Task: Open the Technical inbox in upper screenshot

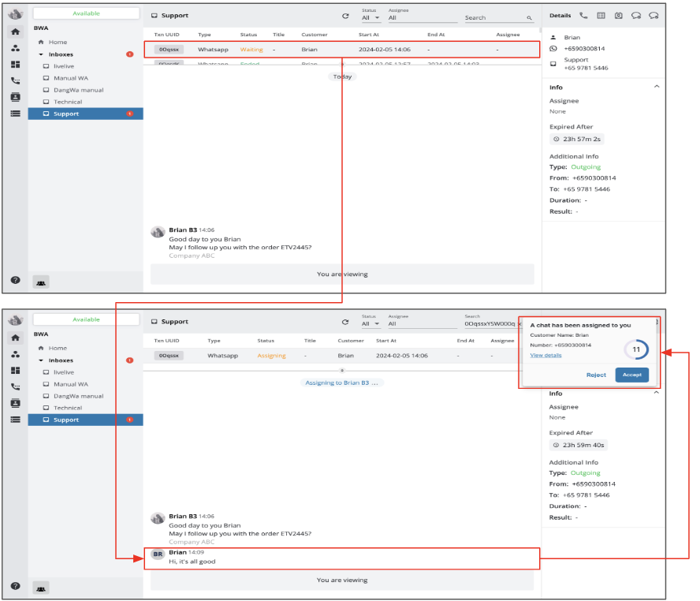Action: (x=68, y=102)
